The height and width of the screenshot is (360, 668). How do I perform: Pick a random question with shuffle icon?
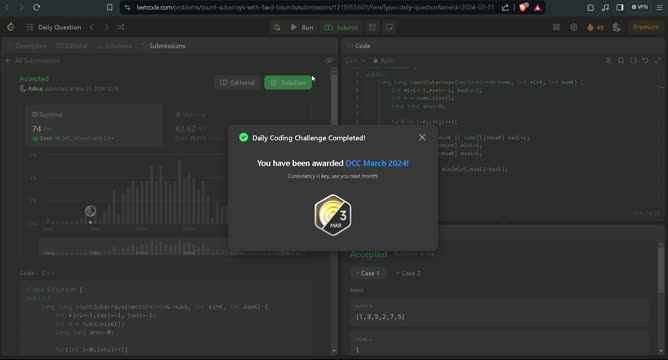tap(121, 27)
